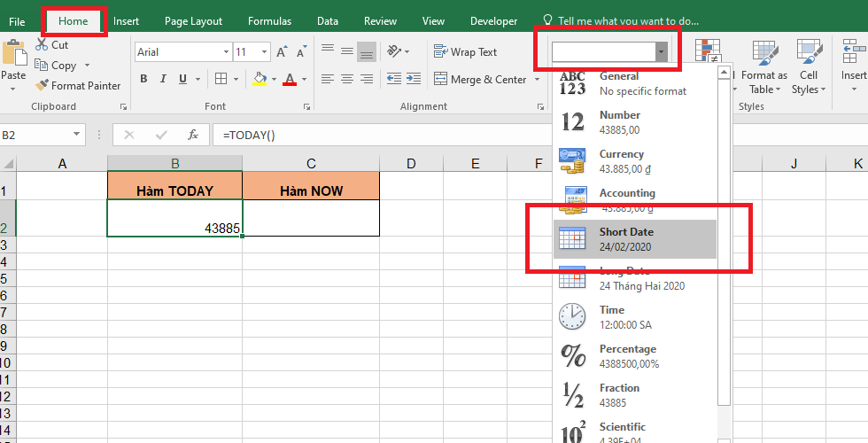The height and width of the screenshot is (443, 868).
Task: Expand the Name Box dropdown arrow
Action: click(x=78, y=136)
